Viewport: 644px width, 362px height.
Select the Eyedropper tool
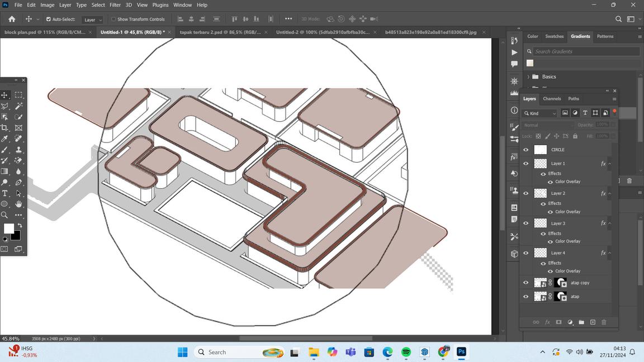pyautogui.click(x=4, y=139)
